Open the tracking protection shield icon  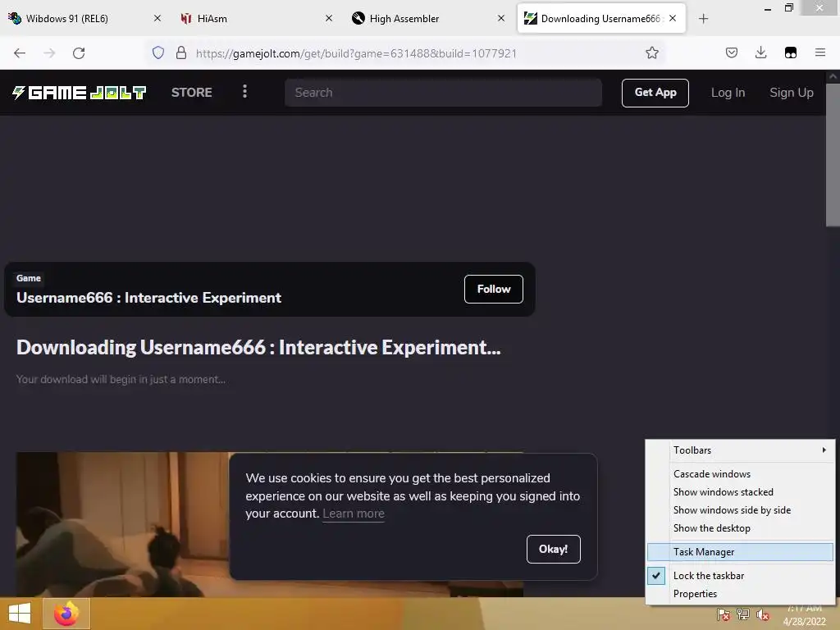click(x=158, y=52)
